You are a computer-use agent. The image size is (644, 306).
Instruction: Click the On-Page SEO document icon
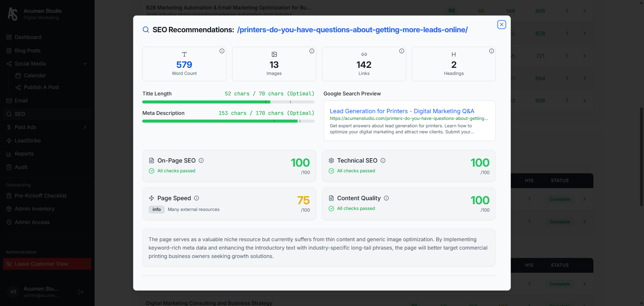tap(152, 161)
